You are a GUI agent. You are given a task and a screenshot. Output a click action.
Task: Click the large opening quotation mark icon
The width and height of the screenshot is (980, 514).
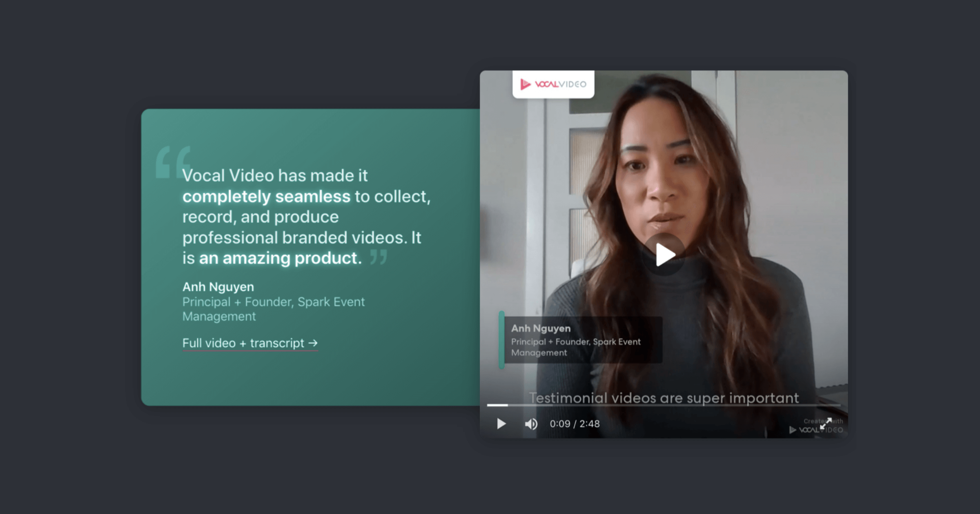[172, 162]
